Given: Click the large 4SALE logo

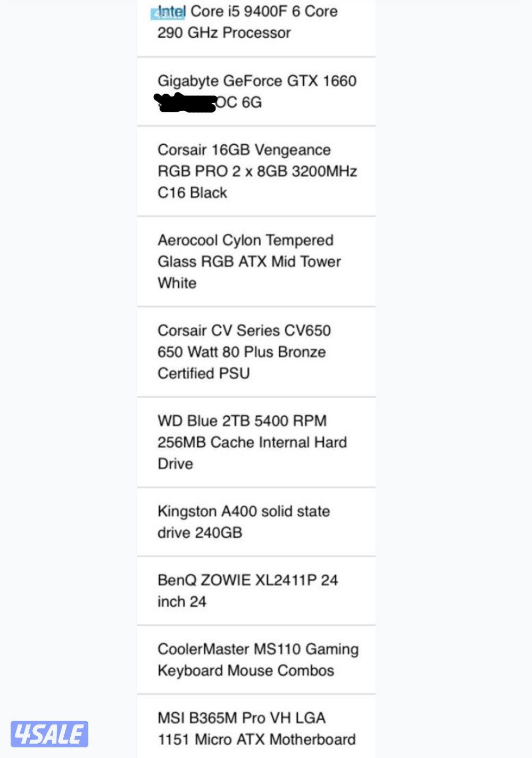Looking at the screenshot, I should coord(49,735).
